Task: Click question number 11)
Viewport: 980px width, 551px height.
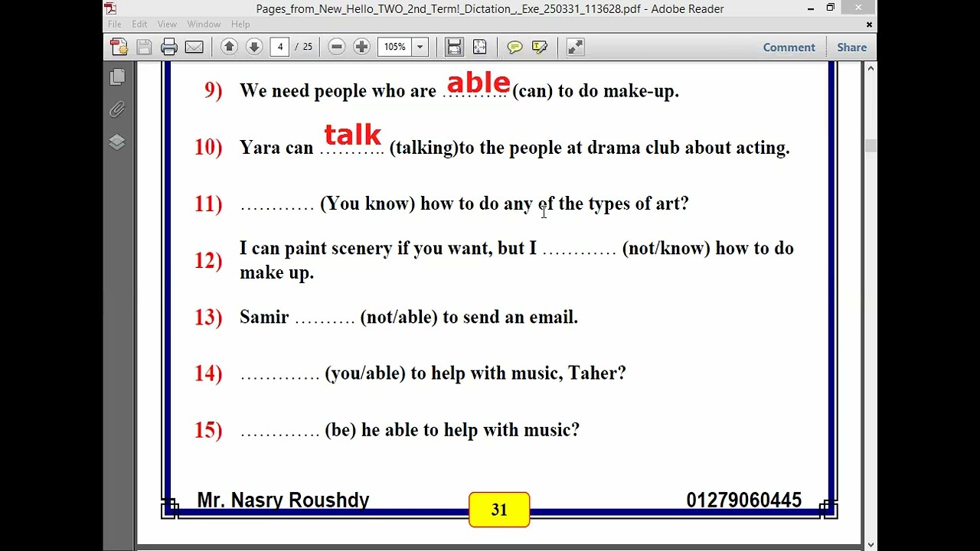Action: coord(208,204)
